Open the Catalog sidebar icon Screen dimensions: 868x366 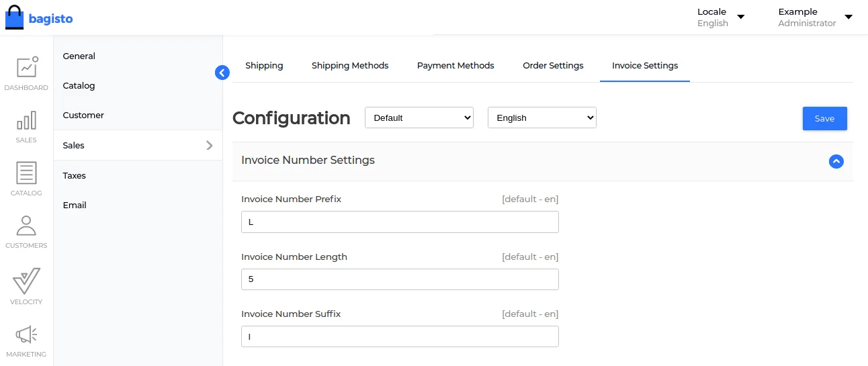(x=26, y=179)
